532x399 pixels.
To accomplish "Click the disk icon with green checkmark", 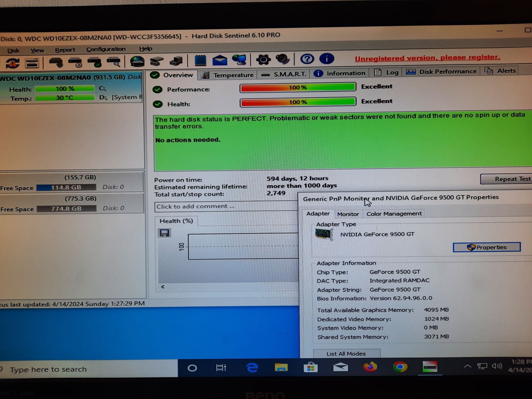I will click(x=94, y=62).
